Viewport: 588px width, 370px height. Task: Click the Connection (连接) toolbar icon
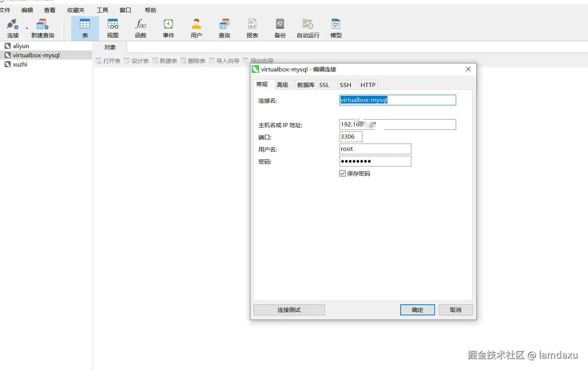click(13, 28)
